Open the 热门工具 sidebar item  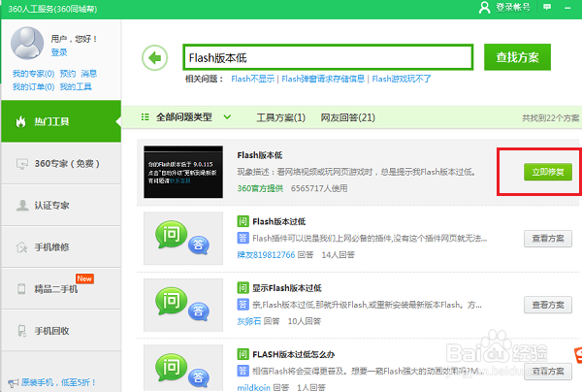[61, 121]
